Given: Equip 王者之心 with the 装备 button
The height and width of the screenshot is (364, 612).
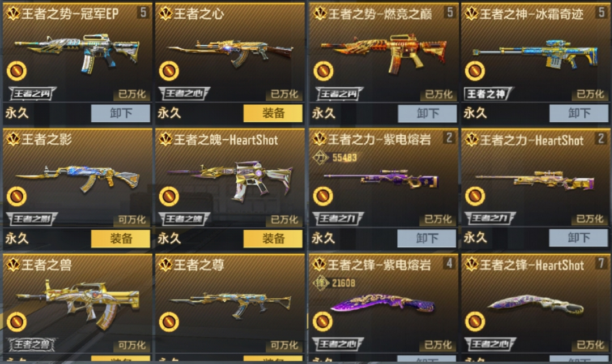Looking at the screenshot, I should point(273,113).
